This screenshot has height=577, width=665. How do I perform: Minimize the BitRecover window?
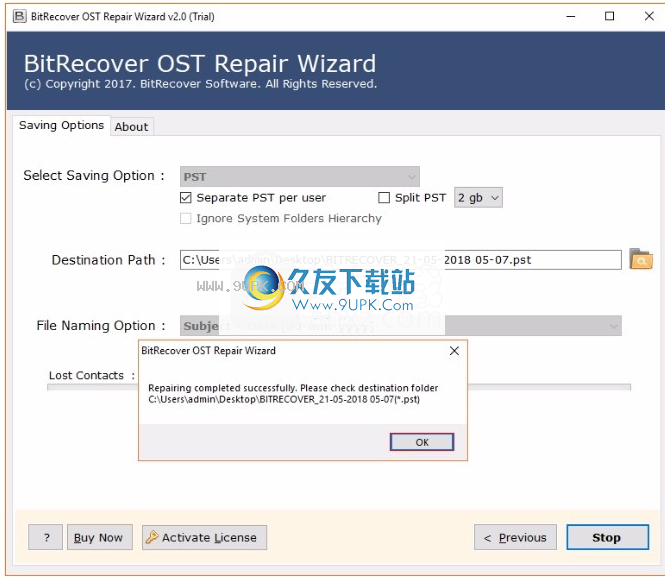pyautogui.click(x=571, y=16)
